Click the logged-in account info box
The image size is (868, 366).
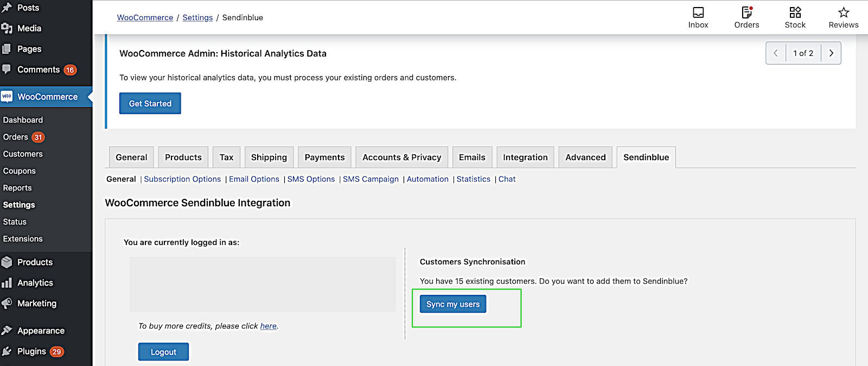263,284
